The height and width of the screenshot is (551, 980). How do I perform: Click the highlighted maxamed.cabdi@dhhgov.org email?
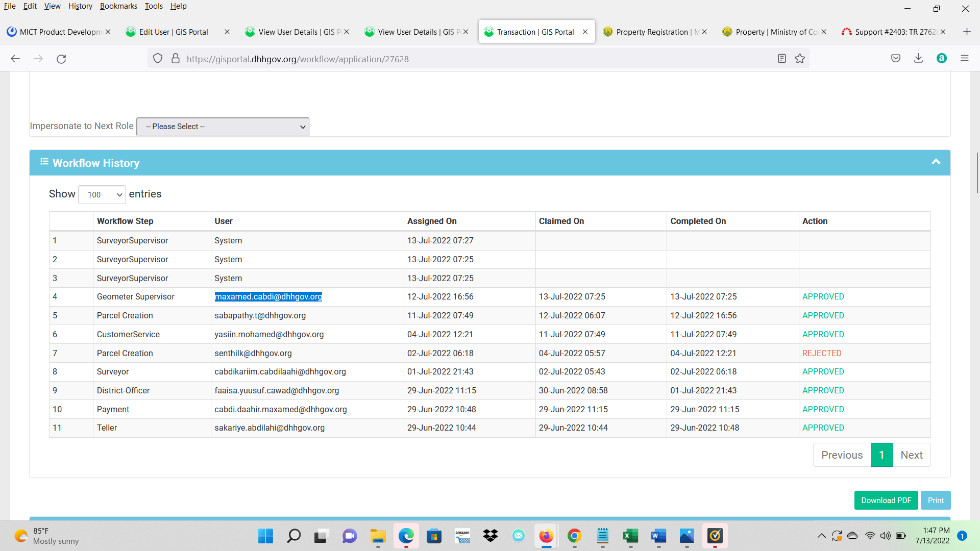268,296
